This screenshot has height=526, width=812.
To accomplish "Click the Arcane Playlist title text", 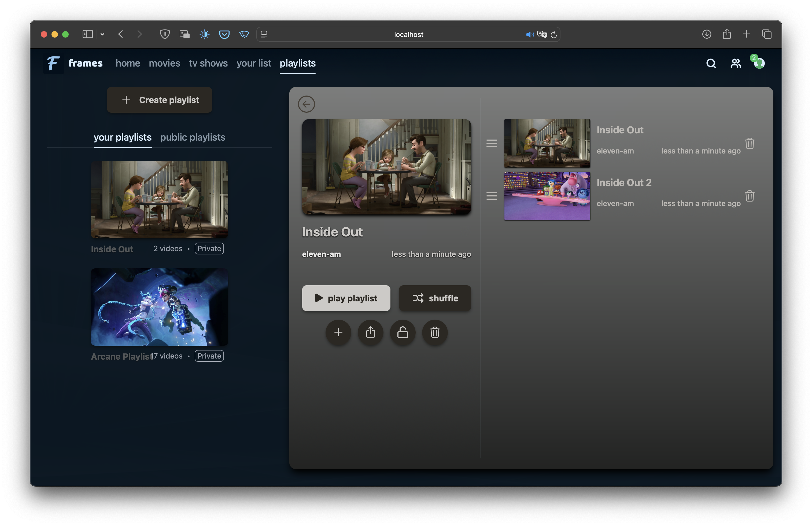I will [121, 356].
